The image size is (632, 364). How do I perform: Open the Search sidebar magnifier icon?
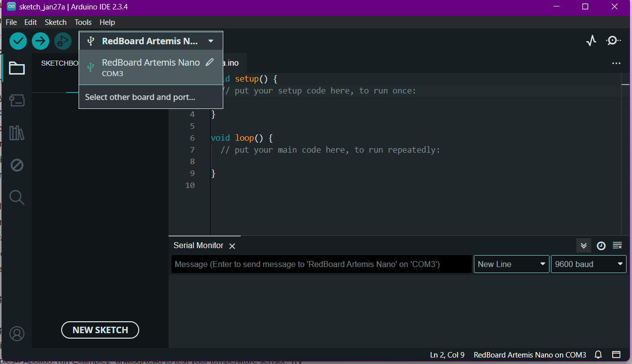[x=17, y=197]
